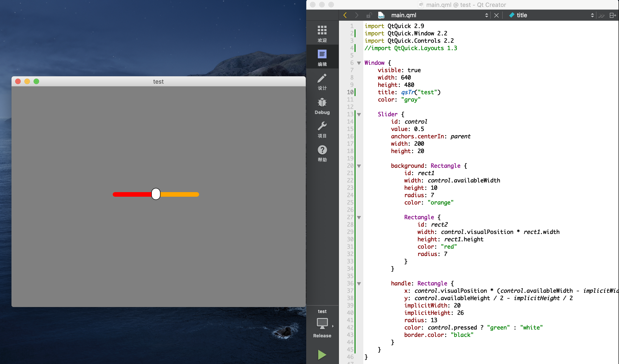Click the back navigation arrow button
The image size is (619, 364).
click(345, 15)
